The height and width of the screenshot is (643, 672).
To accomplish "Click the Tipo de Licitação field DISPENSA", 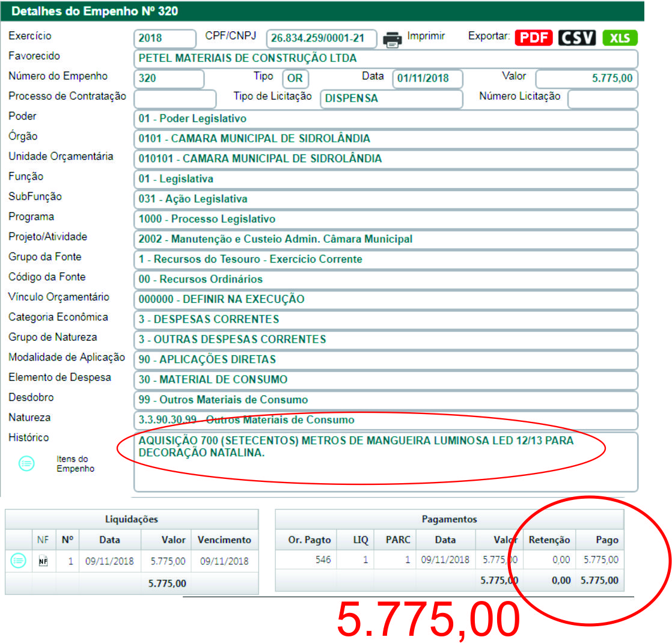I will [x=391, y=99].
